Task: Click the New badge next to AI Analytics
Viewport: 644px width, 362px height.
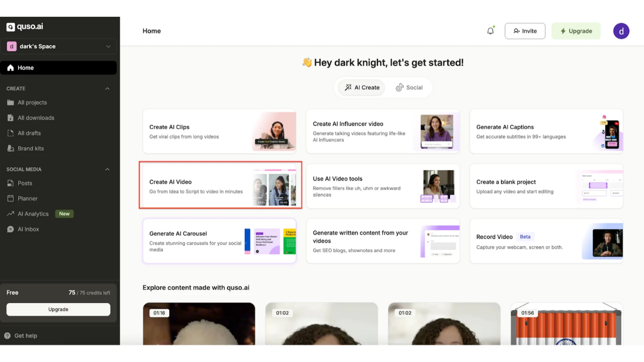Action: click(64, 214)
